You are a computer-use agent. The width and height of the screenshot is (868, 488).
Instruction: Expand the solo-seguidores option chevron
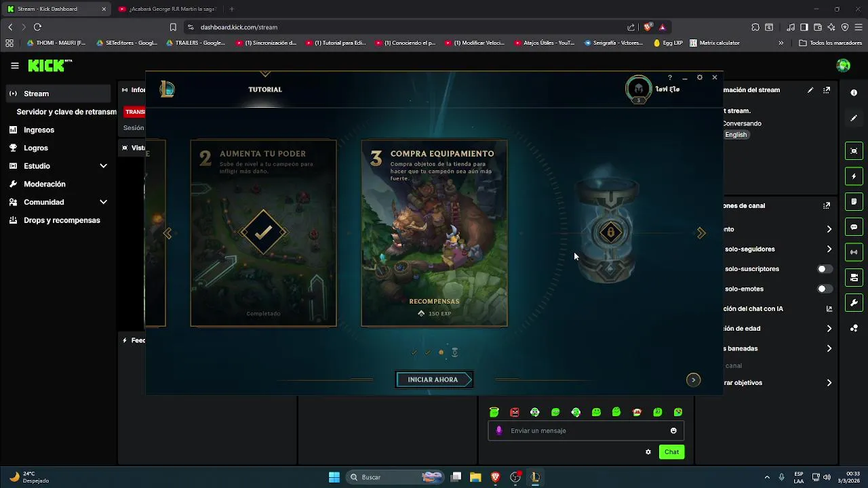[829, 249]
